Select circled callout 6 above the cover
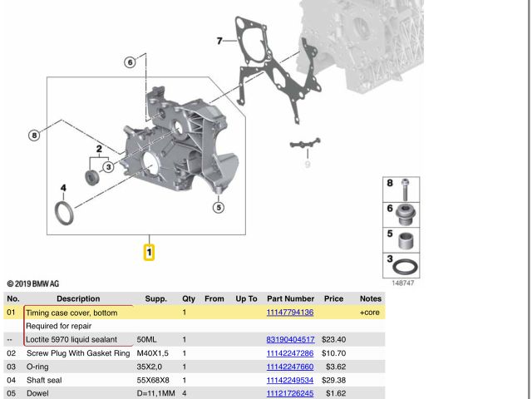532x399 pixels. [x=131, y=62]
